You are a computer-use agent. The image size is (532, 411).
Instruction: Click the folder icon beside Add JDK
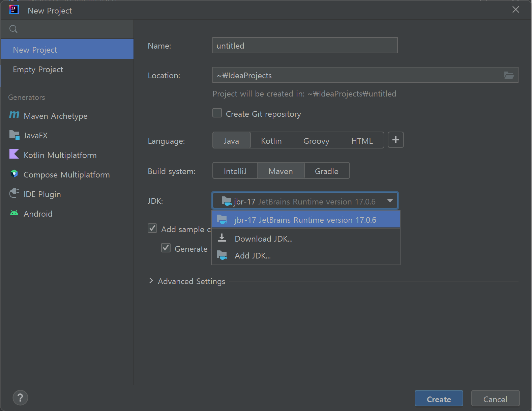[222, 255]
